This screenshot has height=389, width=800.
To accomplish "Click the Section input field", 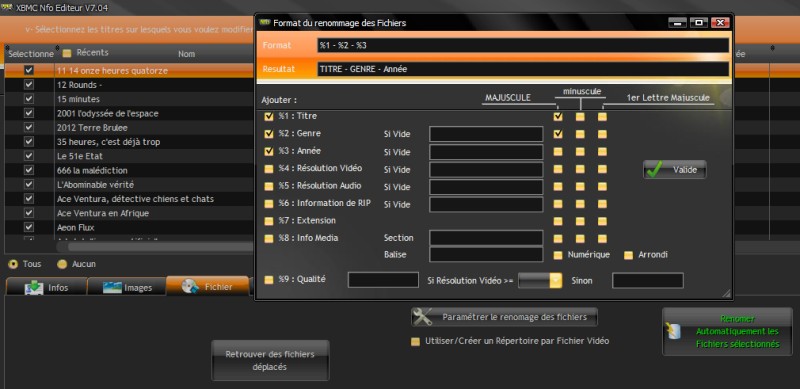I will point(486,238).
